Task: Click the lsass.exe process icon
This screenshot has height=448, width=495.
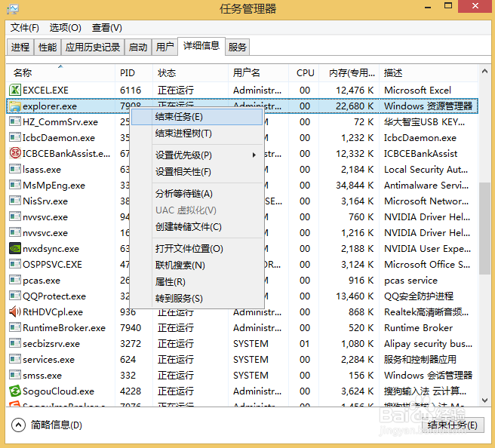Action: coord(15,169)
